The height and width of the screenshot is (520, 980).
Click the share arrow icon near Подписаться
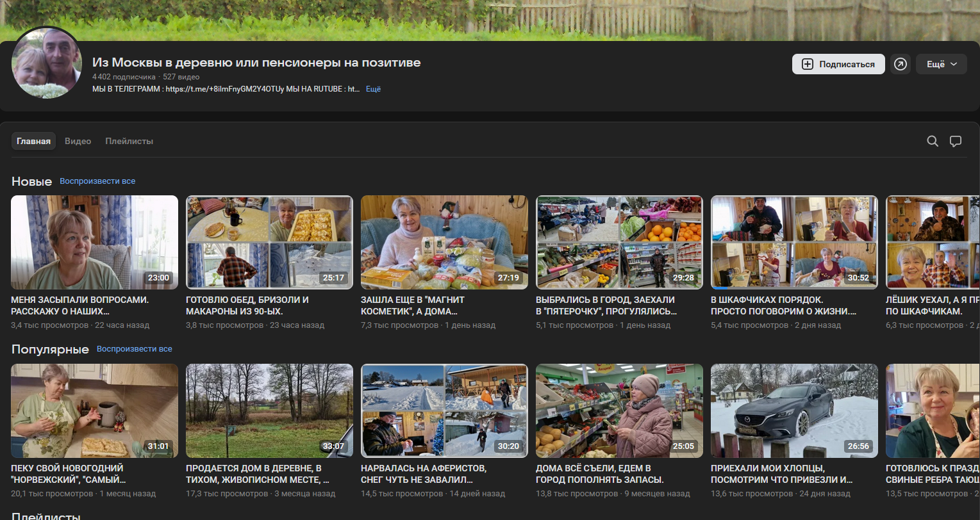[901, 64]
